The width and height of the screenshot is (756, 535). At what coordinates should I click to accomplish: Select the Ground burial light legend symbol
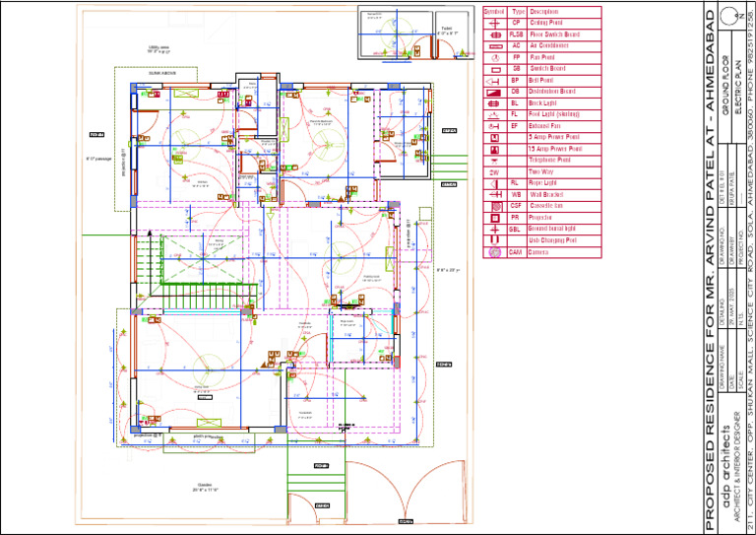point(495,230)
